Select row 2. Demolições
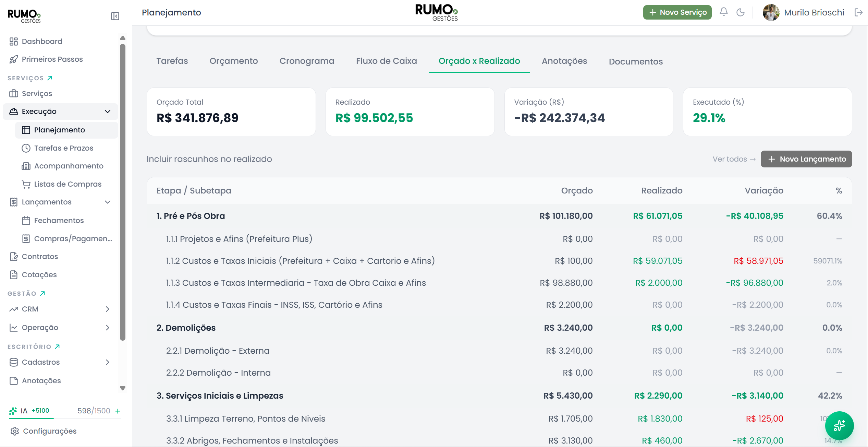 click(x=499, y=328)
